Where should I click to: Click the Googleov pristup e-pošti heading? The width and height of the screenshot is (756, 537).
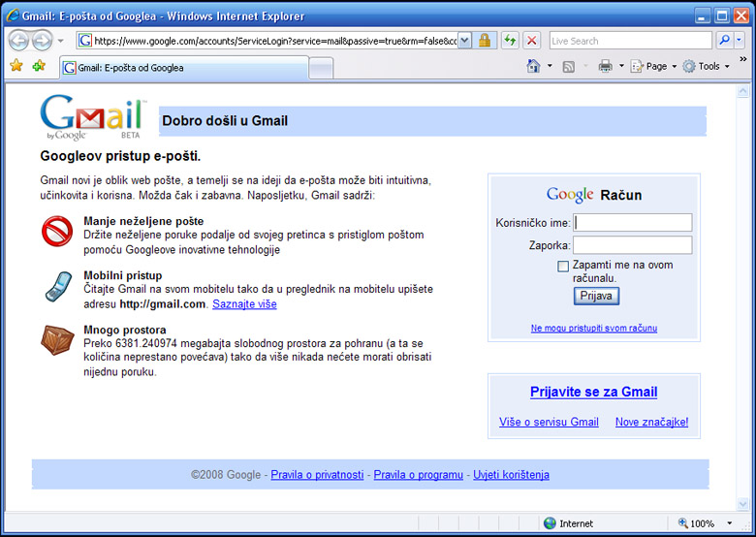click(120, 156)
